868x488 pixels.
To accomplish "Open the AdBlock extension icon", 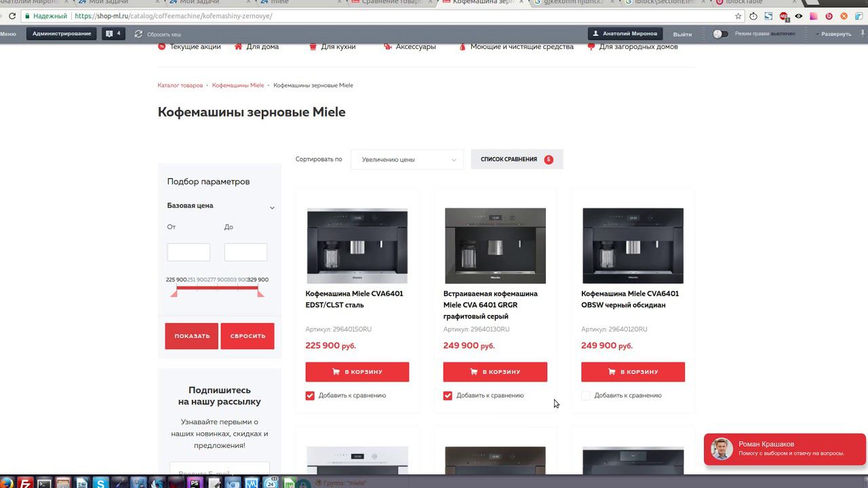I will (784, 16).
